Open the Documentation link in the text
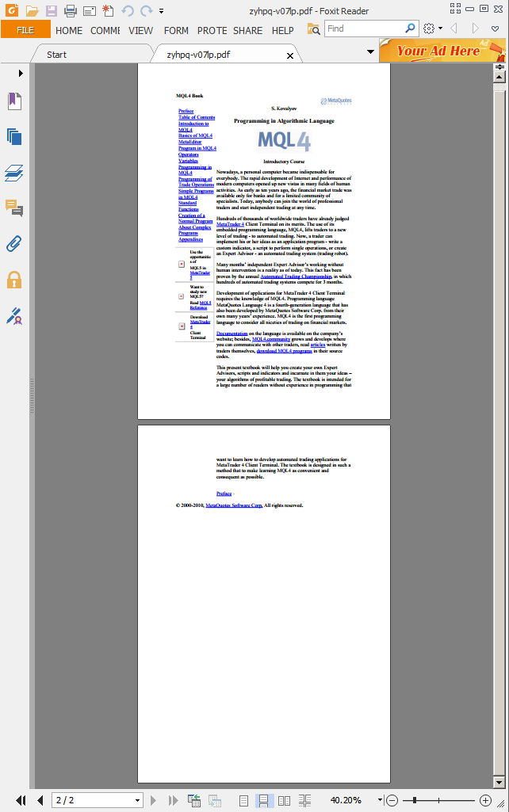This screenshot has width=509, height=812. (x=232, y=334)
